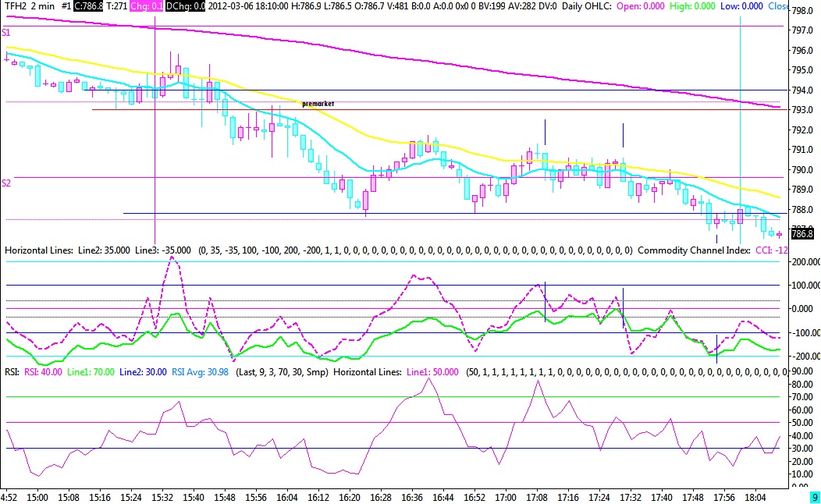The height and width of the screenshot is (504, 821).
Task: Click the -200.00 CCI axis label
Action: pyautogui.click(x=805, y=357)
